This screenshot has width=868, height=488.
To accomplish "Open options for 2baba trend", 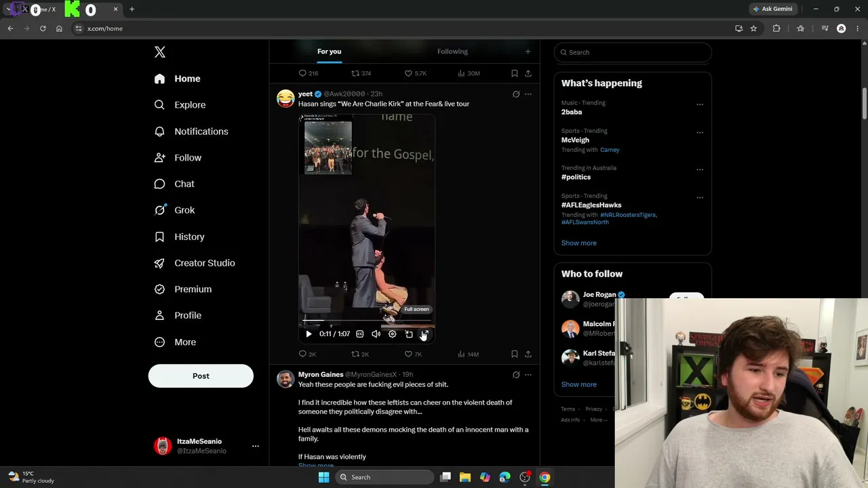I will point(700,104).
